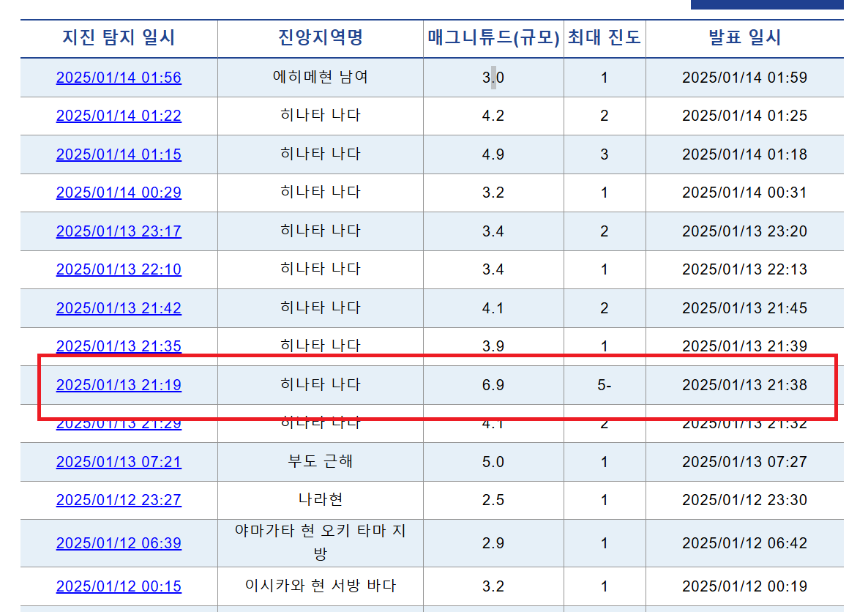Click the magnitude 2.9 value
This screenshot has width=868, height=612.
[x=493, y=543]
